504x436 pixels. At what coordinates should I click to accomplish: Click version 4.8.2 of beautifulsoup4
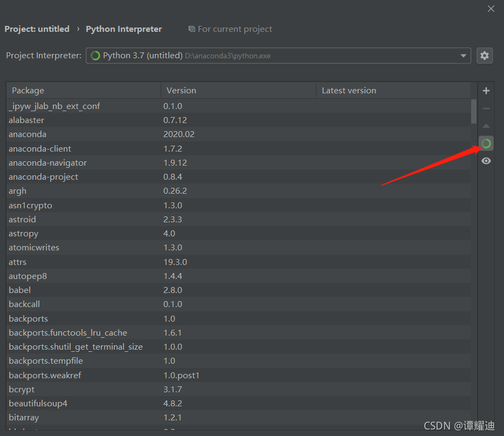(x=172, y=404)
